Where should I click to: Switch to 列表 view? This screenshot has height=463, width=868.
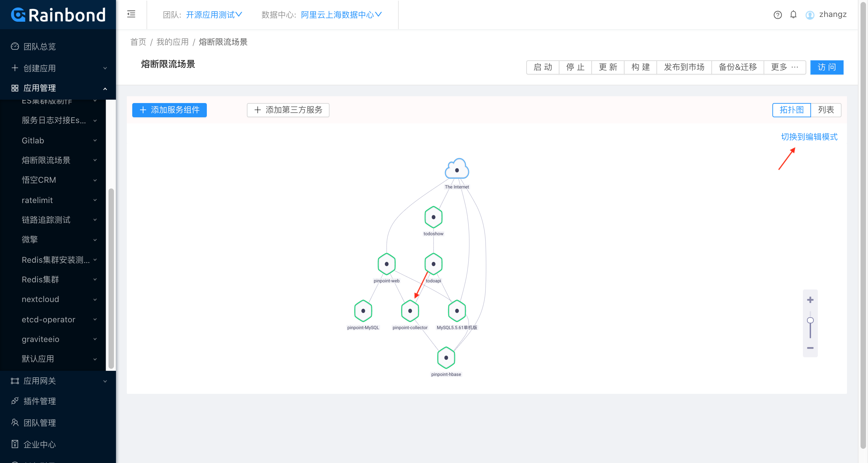(x=826, y=110)
